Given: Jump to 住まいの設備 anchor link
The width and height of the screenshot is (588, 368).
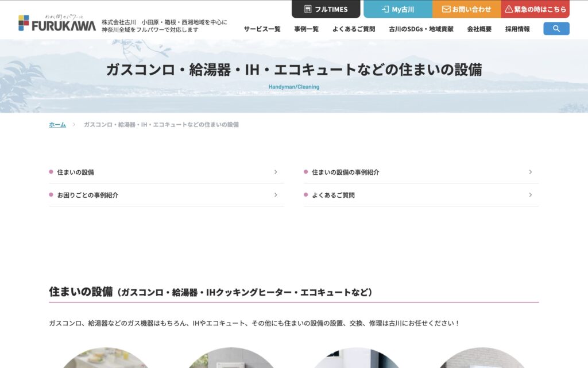Looking at the screenshot, I should pyautogui.click(x=75, y=172).
